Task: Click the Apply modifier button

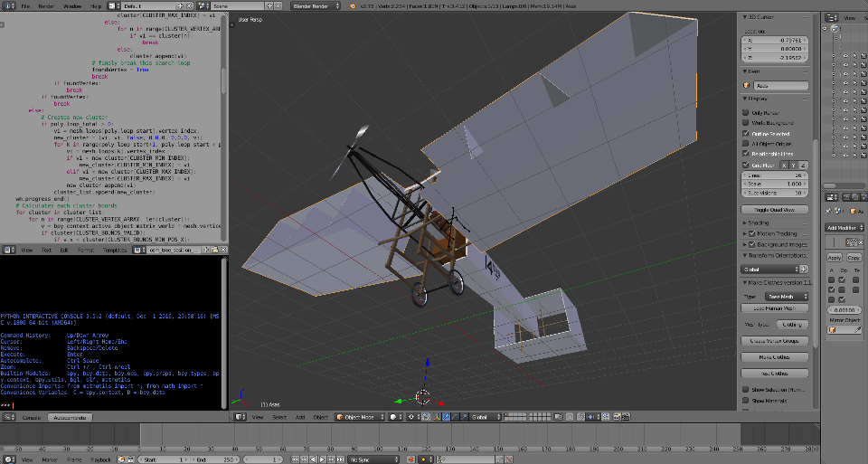Action: (835, 258)
